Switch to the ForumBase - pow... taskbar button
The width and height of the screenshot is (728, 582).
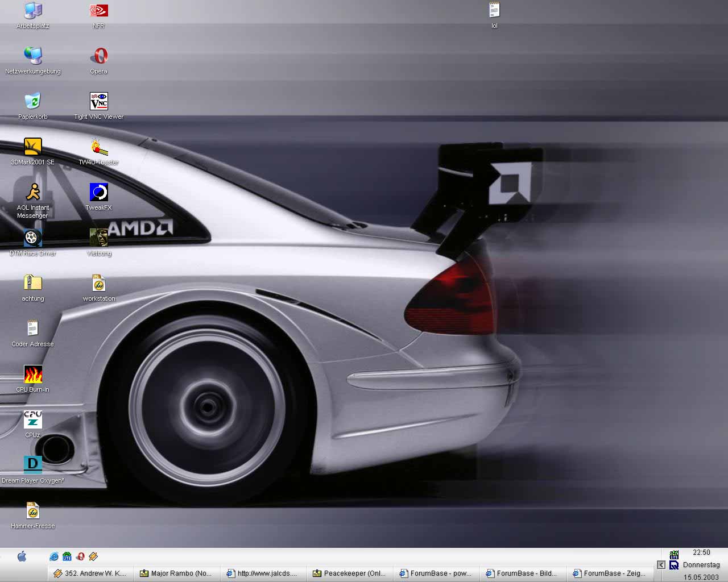point(437,573)
